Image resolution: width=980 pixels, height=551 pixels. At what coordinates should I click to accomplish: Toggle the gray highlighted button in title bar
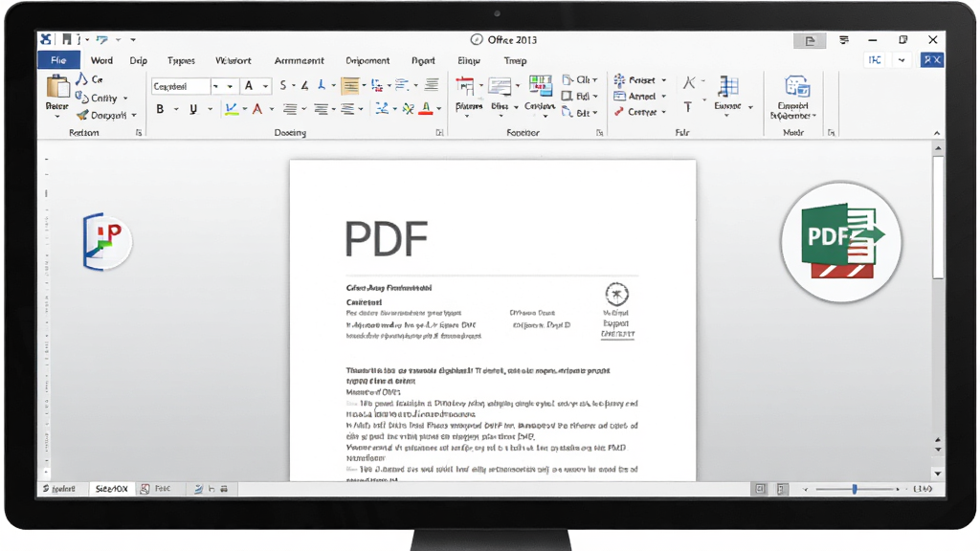coord(810,40)
